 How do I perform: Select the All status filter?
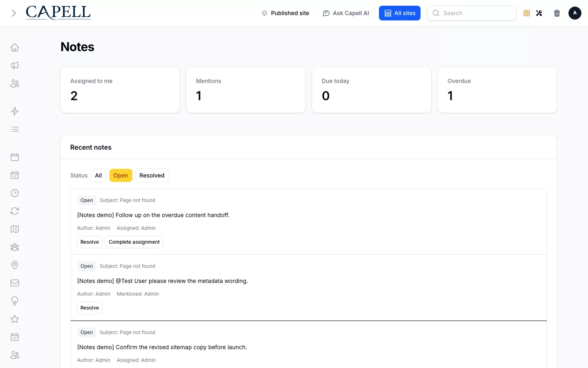click(x=98, y=175)
